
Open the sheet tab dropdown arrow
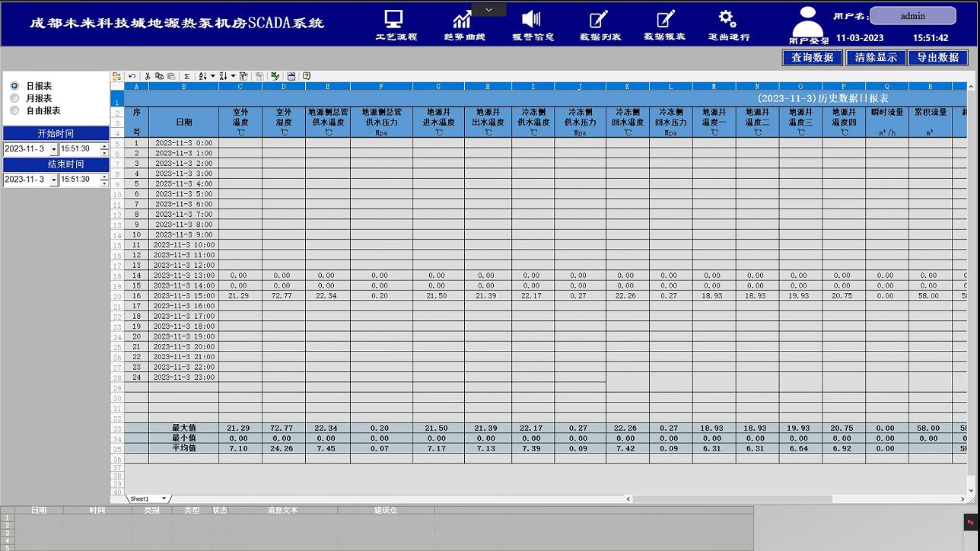point(164,499)
